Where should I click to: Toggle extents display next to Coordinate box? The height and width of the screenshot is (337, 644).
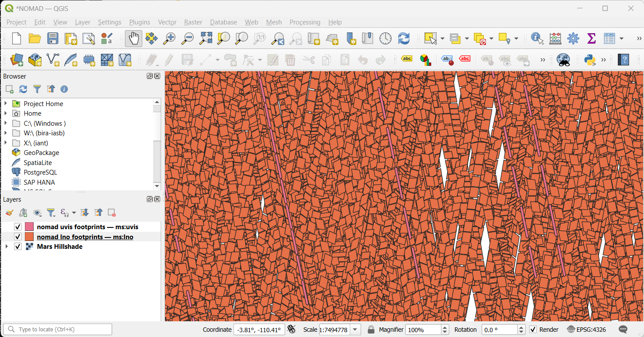click(x=292, y=330)
